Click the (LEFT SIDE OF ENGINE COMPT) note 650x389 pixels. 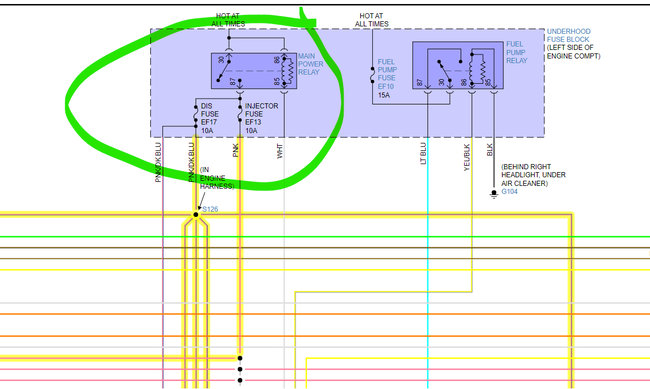[573, 51]
